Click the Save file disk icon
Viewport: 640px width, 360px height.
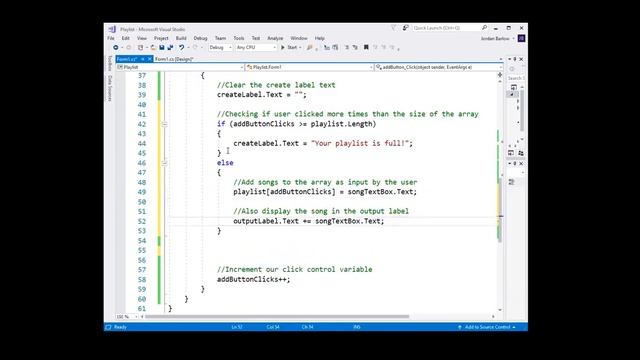coord(162,48)
